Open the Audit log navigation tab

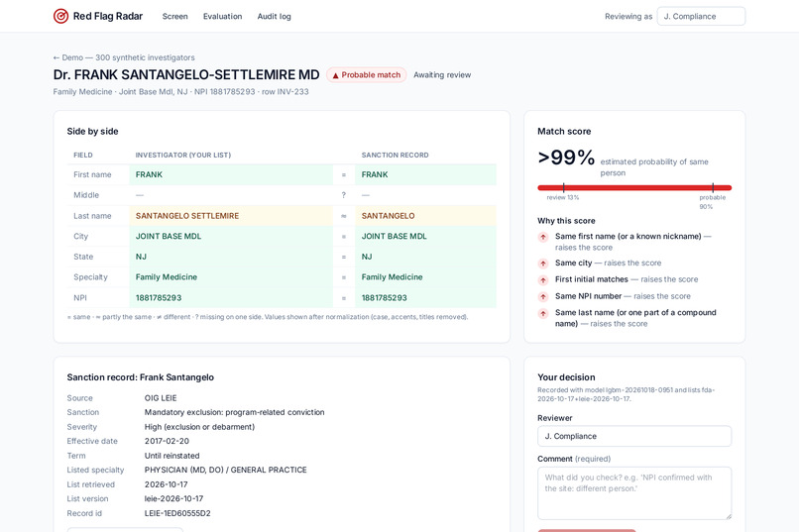tap(274, 16)
